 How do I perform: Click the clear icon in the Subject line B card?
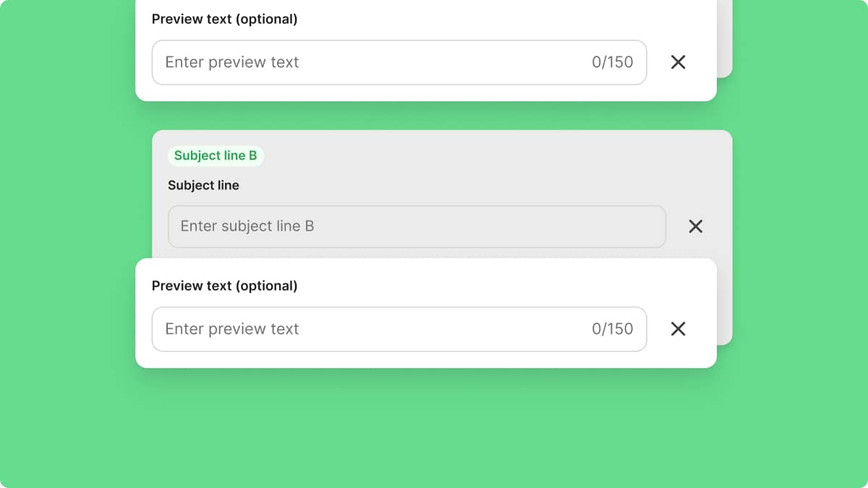click(x=695, y=226)
